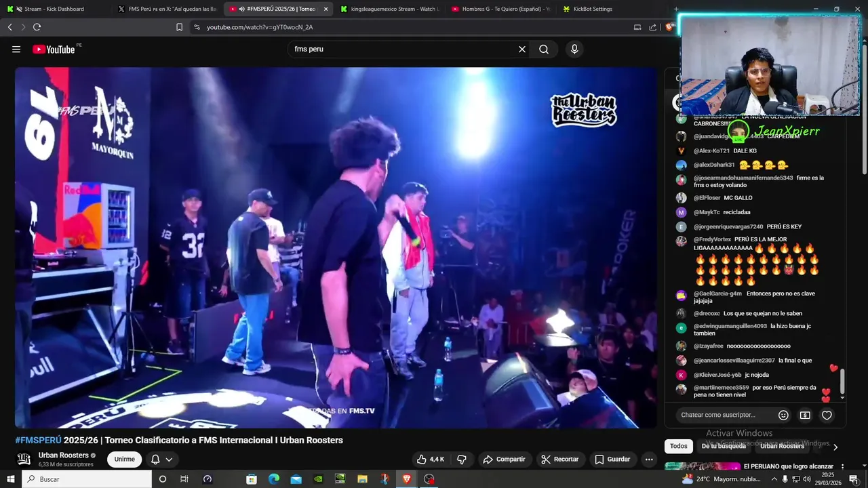Click the Unirme join button
The width and height of the screenshot is (868, 488).
[x=124, y=459]
